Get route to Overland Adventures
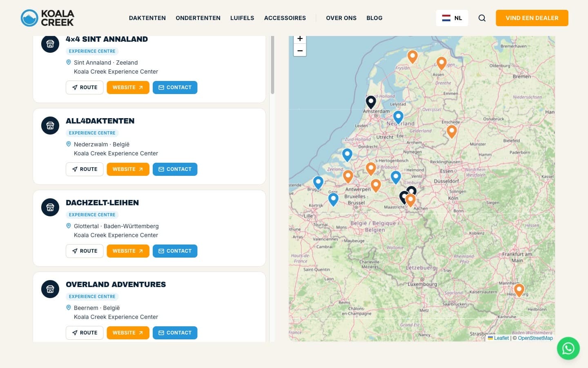 85,333
